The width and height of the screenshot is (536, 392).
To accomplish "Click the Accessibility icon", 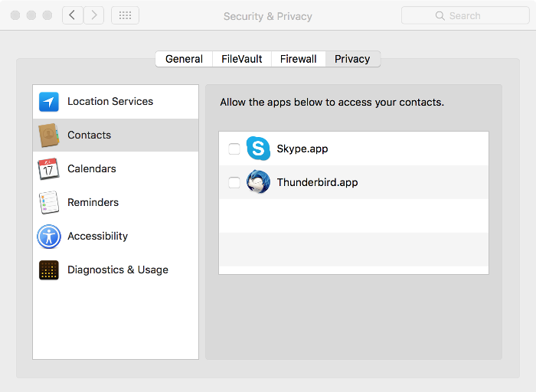I will pyautogui.click(x=49, y=237).
